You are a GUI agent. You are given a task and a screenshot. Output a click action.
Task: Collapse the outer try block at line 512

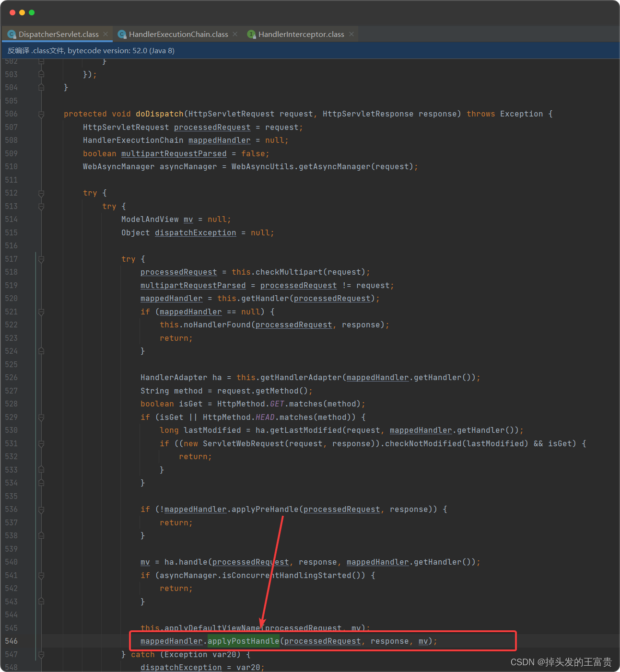coord(41,193)
